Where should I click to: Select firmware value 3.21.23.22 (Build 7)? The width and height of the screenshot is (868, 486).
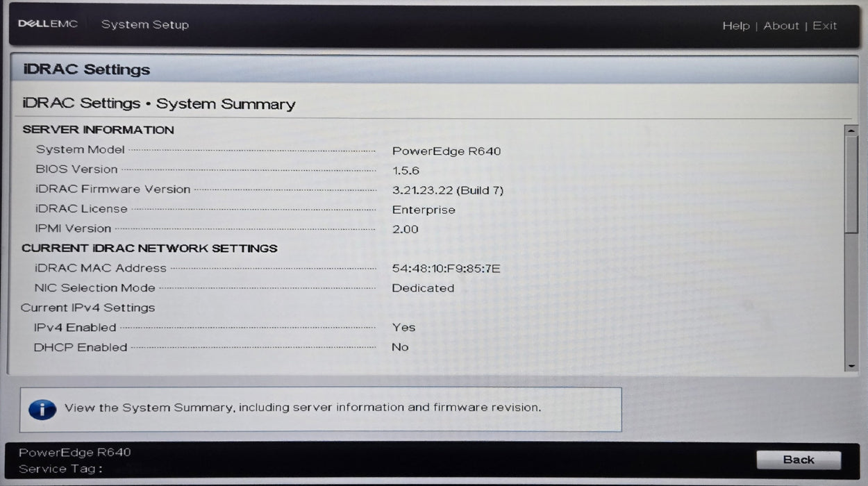pyautogui.click(x=448, y=190)
